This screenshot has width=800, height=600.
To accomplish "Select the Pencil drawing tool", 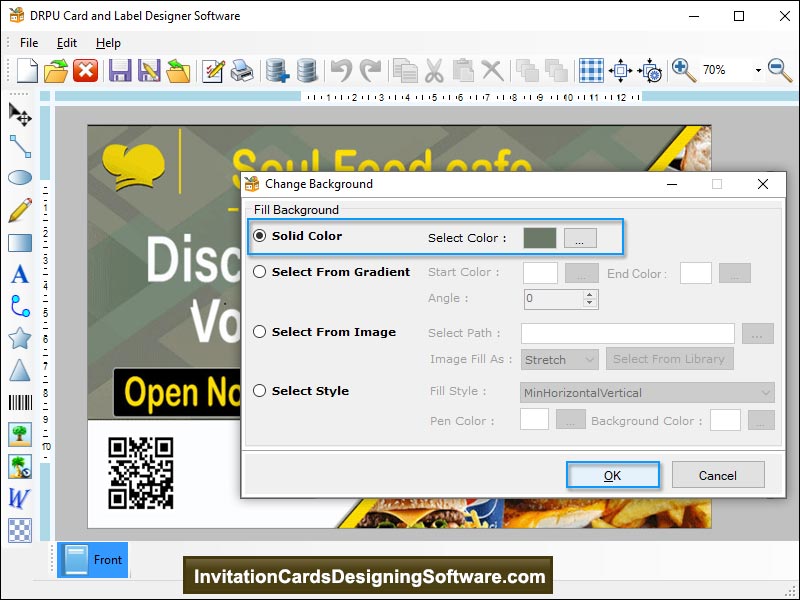I will [18, 208].
